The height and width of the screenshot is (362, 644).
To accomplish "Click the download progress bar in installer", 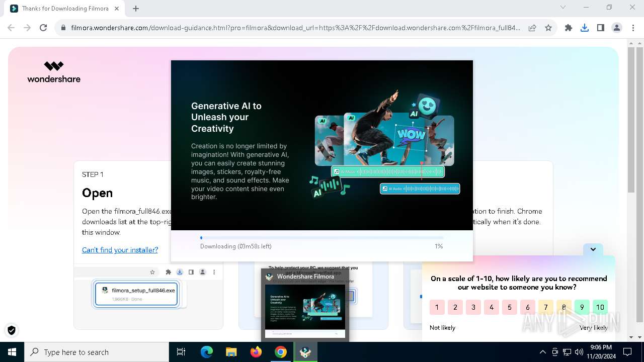I will coord(322,238).
